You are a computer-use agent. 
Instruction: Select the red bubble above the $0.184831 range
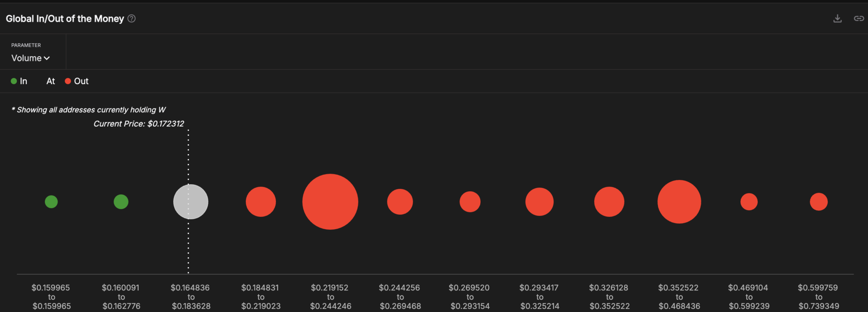(261, 202)
